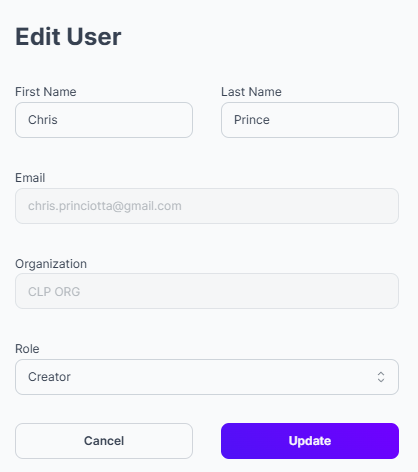This screenshot has width=418, height=472.
Task: Click the chris.princiotta@gmail.com email text
Action: coord(105,206)
